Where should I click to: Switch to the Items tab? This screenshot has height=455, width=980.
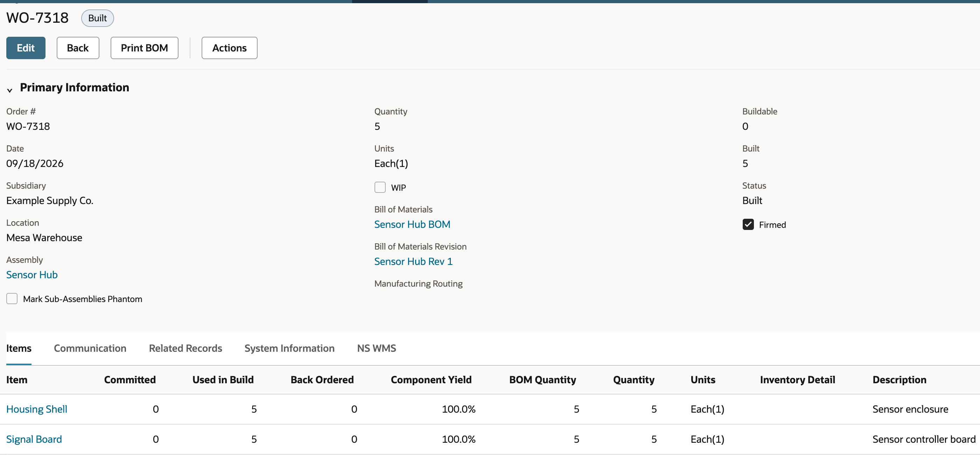(19, 348)
